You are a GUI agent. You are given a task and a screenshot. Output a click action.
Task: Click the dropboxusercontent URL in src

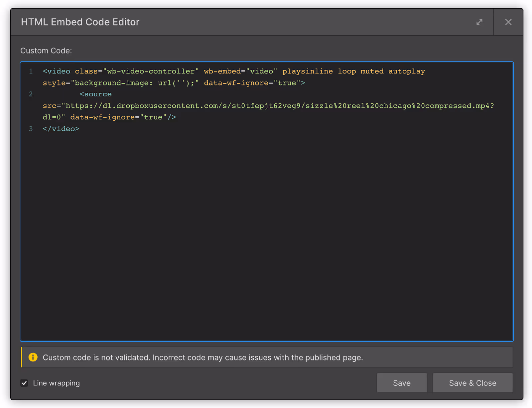(x=278, y=106)
